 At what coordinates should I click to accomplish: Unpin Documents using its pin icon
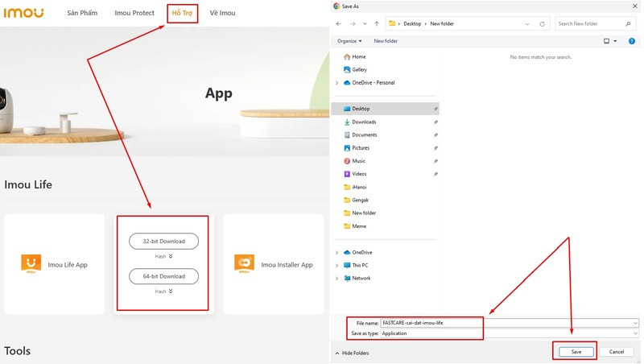coord(436,134)
